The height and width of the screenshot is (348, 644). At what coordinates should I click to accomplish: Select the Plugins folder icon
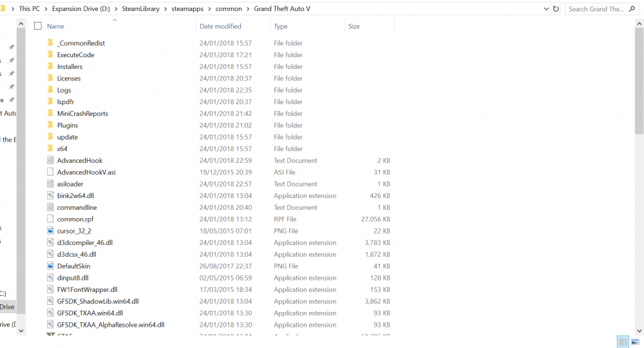click(x=50, y=125)
